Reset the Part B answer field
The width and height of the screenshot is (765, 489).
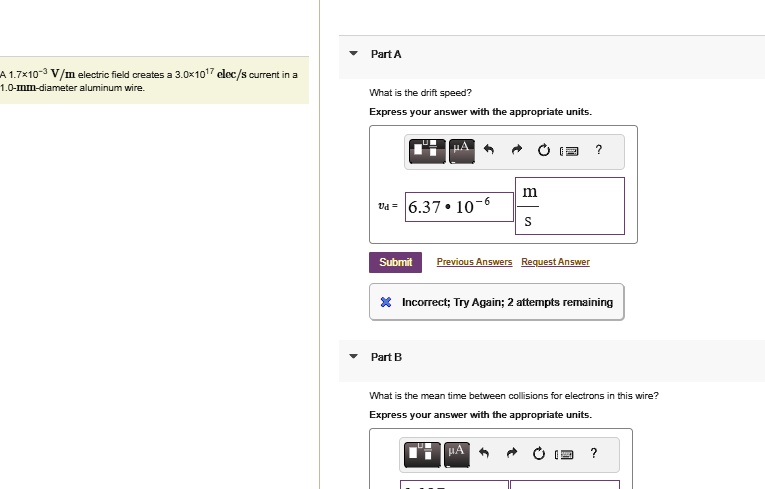pos(539,453)
